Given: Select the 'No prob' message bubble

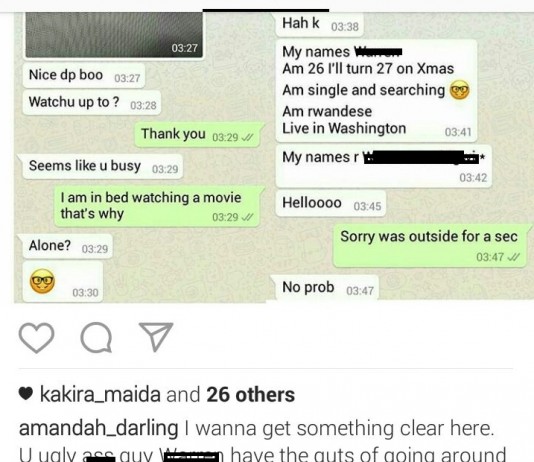Looking at the screenshot, I should click(x=327, y=288).
